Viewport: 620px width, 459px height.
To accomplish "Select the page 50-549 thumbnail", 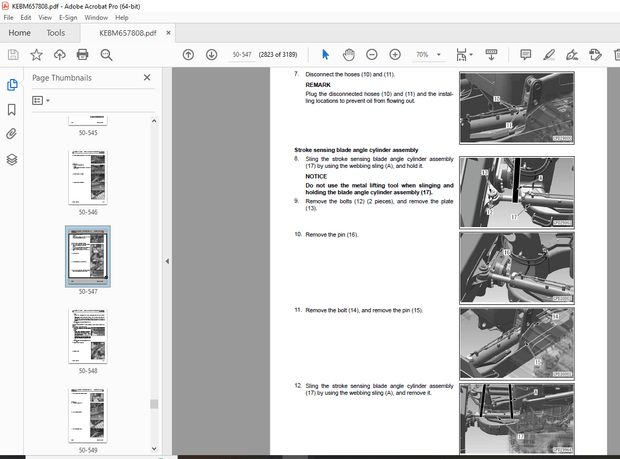I will (88, 415).
